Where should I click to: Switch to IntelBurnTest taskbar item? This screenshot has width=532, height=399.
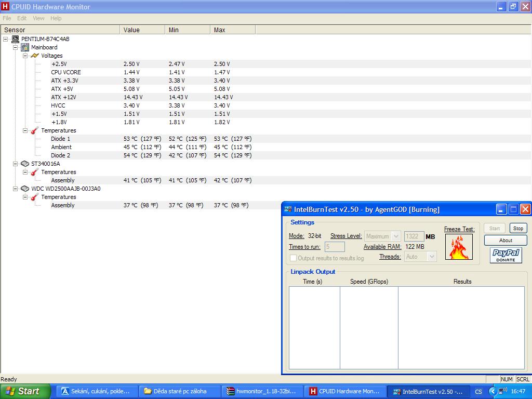428,391
